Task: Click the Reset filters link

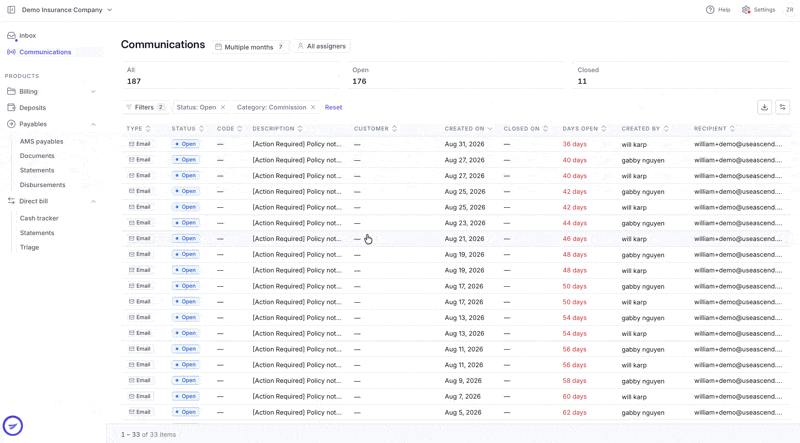Action: tap(333, 107)
